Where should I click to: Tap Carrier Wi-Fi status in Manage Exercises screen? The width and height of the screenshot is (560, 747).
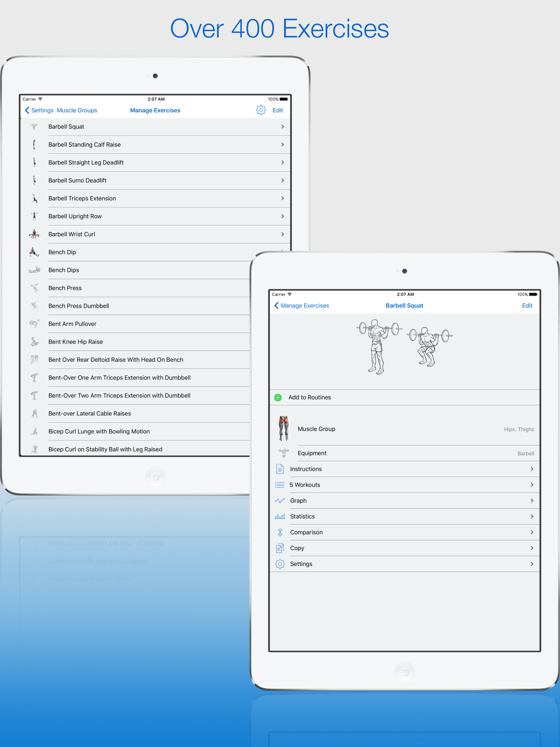pos(32,99)
